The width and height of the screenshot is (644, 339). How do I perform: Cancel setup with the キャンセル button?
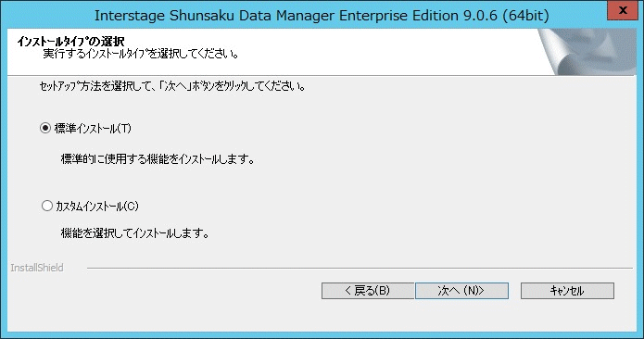(567, 291)
